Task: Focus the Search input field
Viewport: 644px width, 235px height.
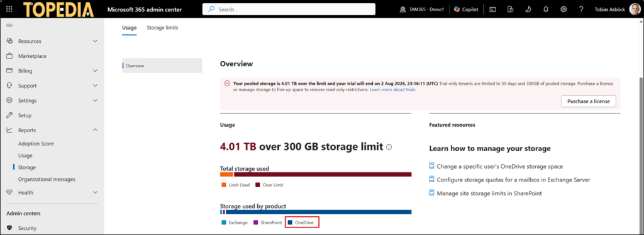Action: [x=289, y=9]
